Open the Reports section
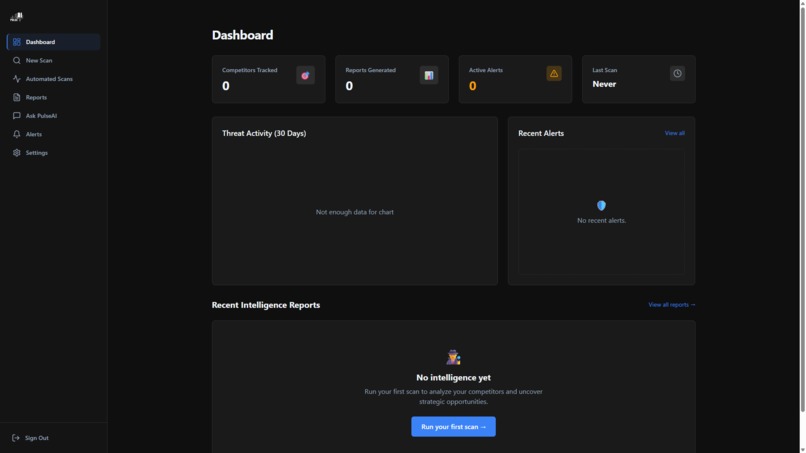Screen dimensions: 806x453 point(53,97)
